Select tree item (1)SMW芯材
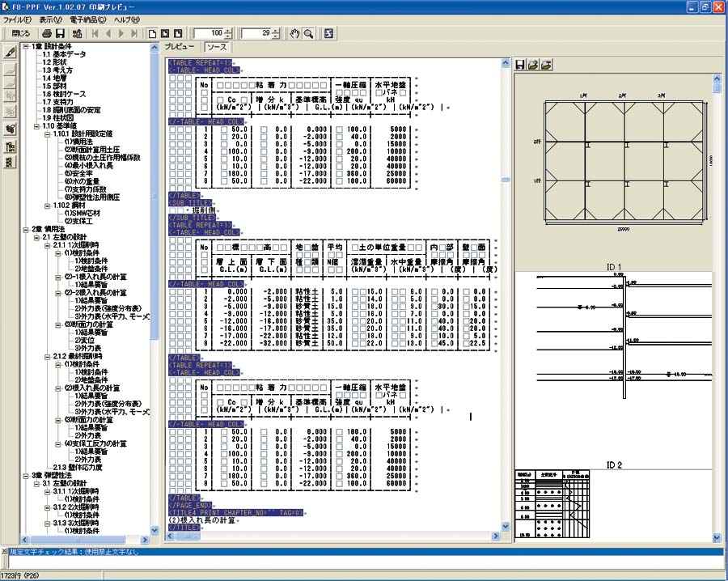This screenshot has width=728, height=581. point(83,213)
